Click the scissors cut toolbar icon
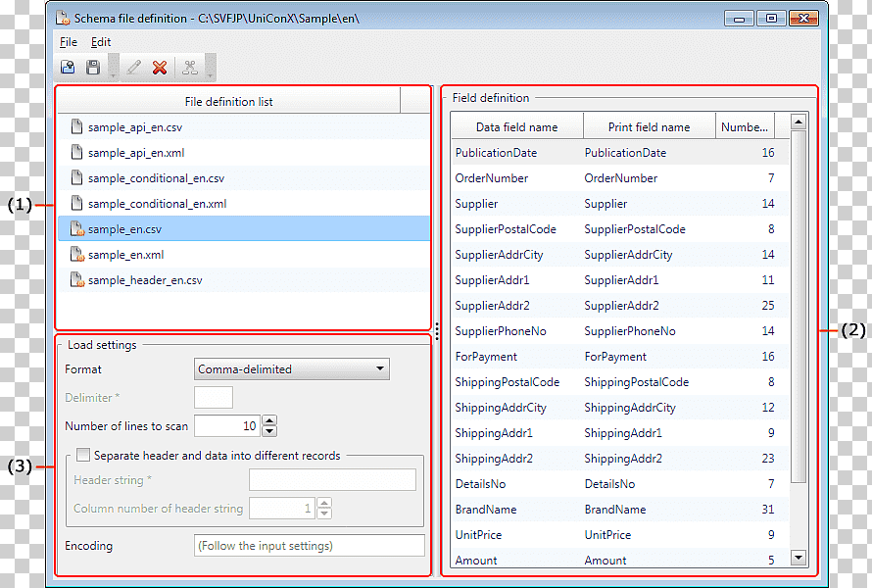872x588 pixels. pyautogui.click(x=190, y=68)
